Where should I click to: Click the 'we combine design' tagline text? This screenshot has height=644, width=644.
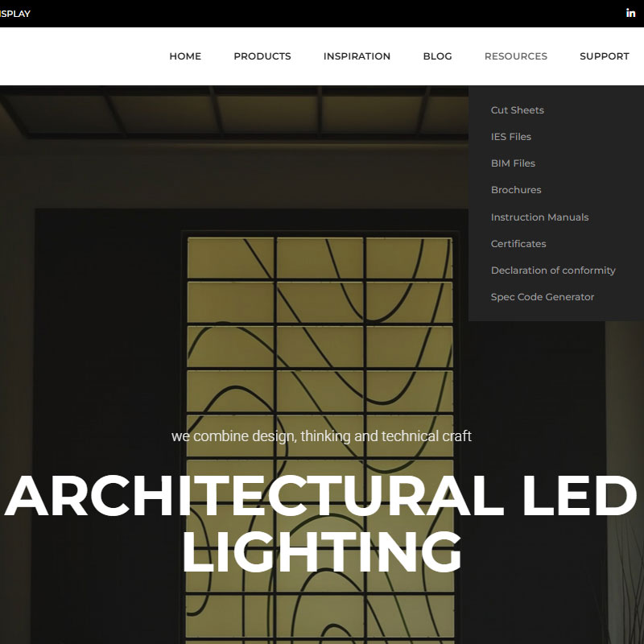click(321, 436)
